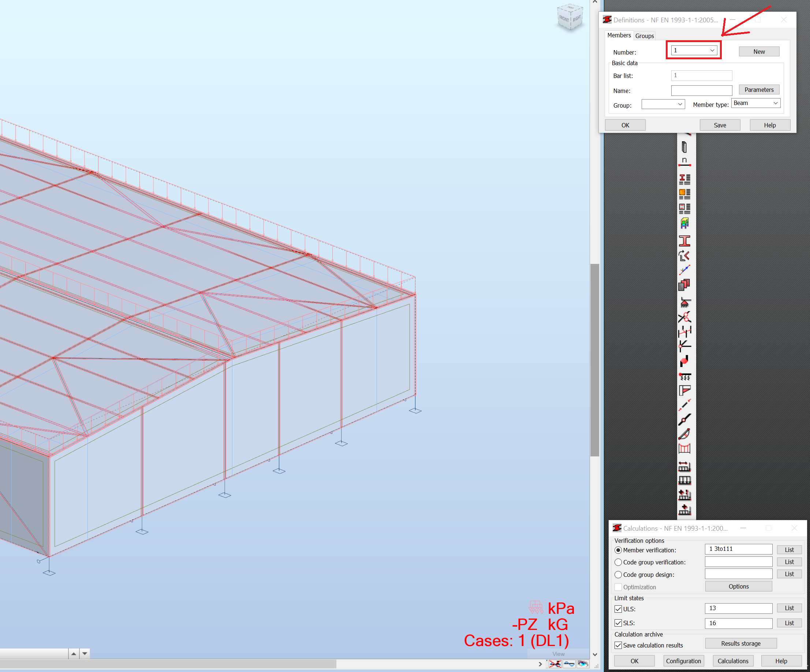Image resolution: width=810 pixels, height=672 pixels.
Task: Click the ViewCube in the model view
Action: coord(570,17)
